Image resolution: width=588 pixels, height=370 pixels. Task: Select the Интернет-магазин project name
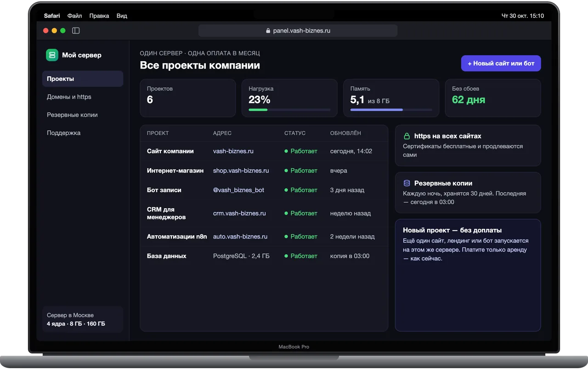(175, 171)
